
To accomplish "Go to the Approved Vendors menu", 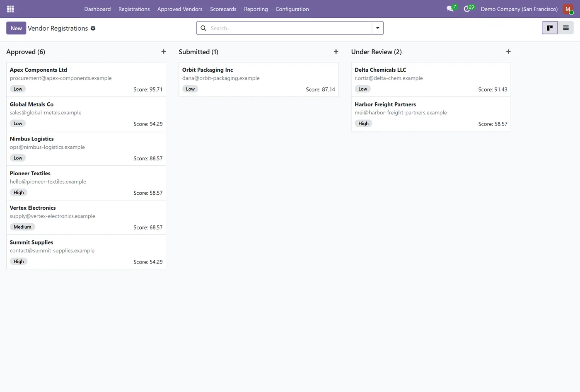I will (x=180, y=9).
